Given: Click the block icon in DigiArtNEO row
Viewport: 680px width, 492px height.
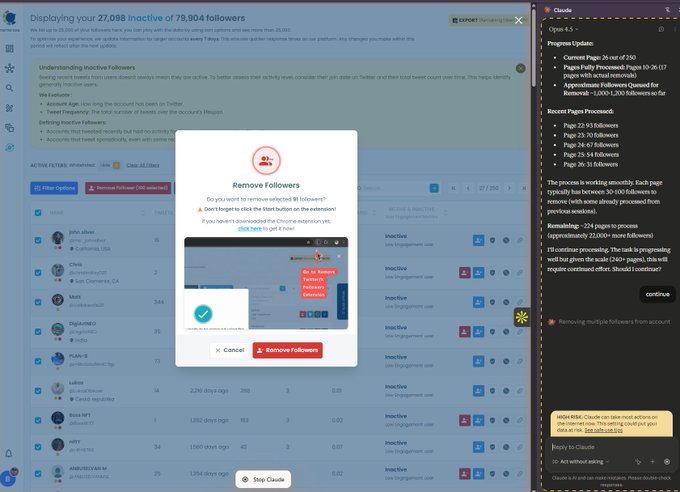Looking at the screenshot, I should point(506,331).
